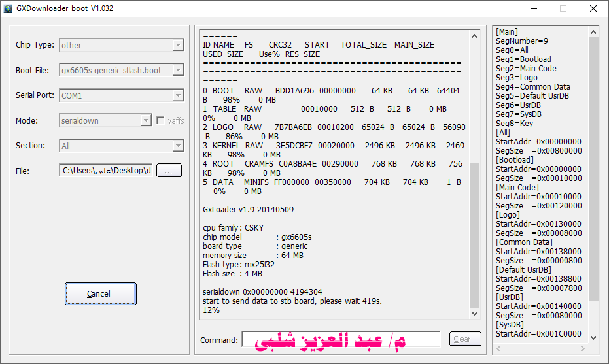The image size is (609, 364).
Task: Click the 'Seg5=Default UsrDB' line
Action: coord(532,96)
